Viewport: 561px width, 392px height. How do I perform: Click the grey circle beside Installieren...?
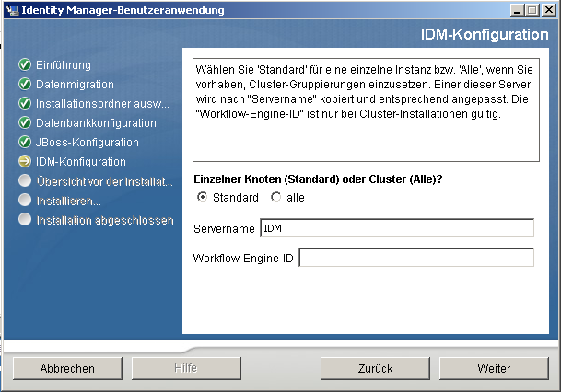[25, 200]
